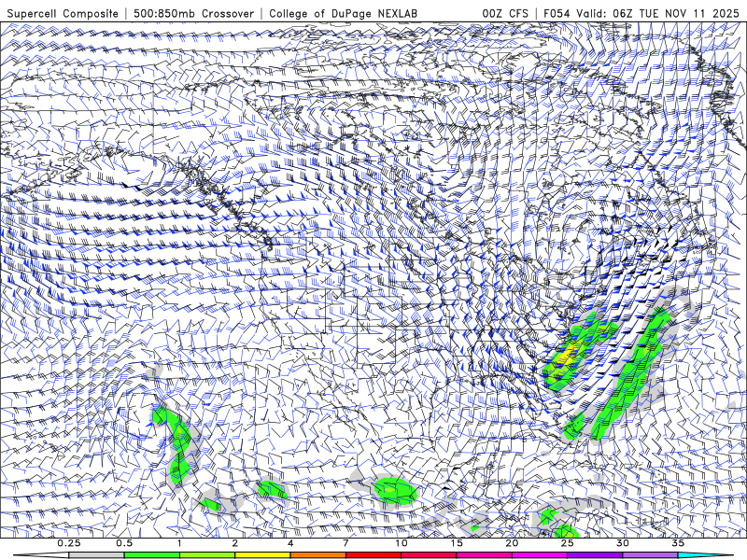The image size is (747, 560).
Task: Select the lavender 30–35 colorbar segment
Action: click(650, 555)
